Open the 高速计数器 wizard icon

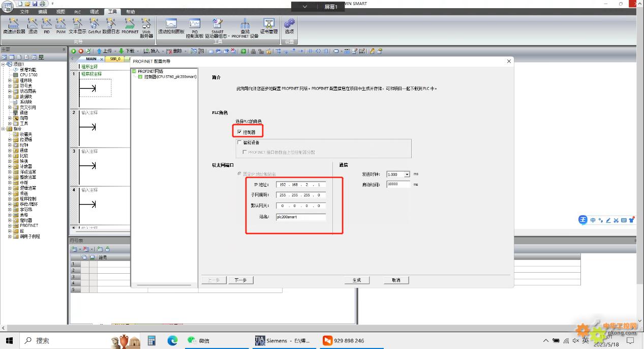click(14, 25)
